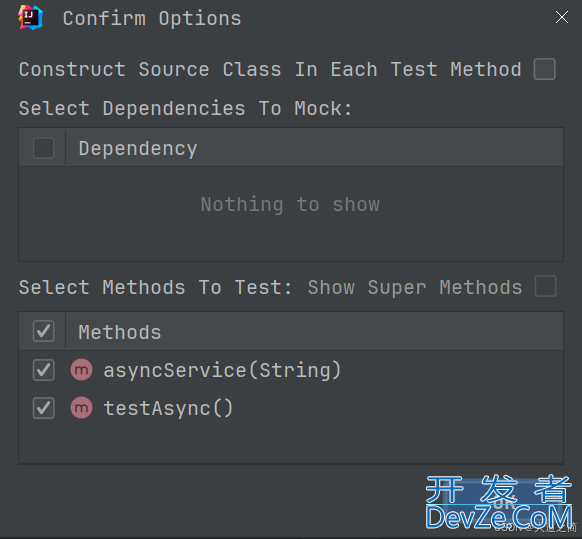The height and width of the screenshot is (539, 582).
Task: Click the IntelliJ IDEA logo in title bar
Action: [x=30, y=17]
